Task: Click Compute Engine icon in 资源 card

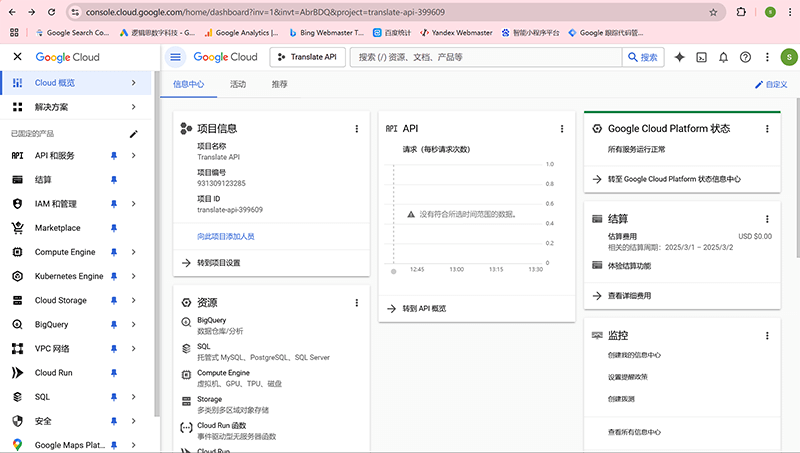Action: pyautogui.click(x=186, y=375)
